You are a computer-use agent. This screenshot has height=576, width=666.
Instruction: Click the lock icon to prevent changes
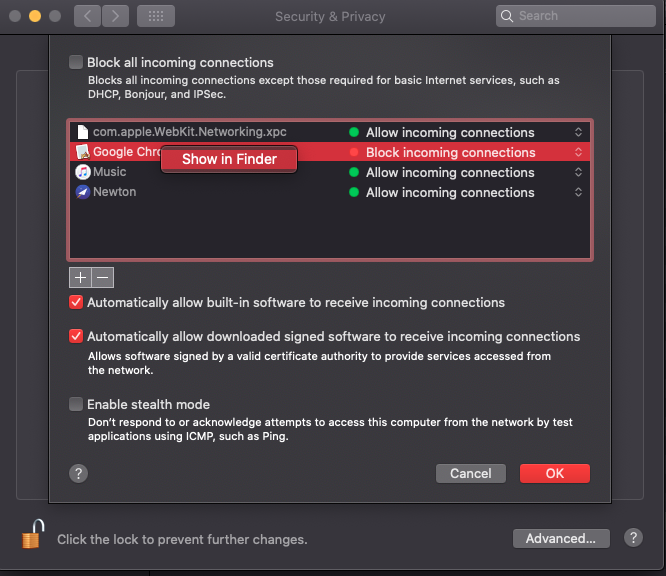(33, 535)
